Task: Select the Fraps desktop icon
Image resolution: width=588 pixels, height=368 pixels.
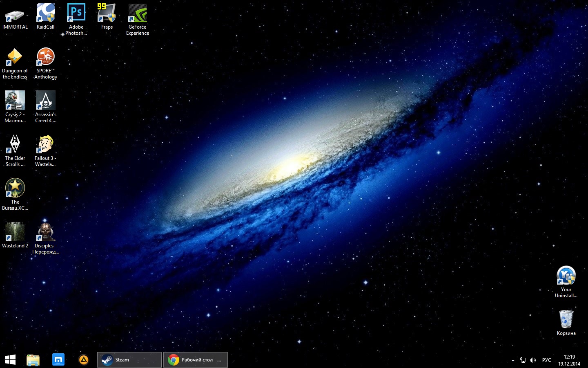Action: pyautogui.click(x=107, y=13)
